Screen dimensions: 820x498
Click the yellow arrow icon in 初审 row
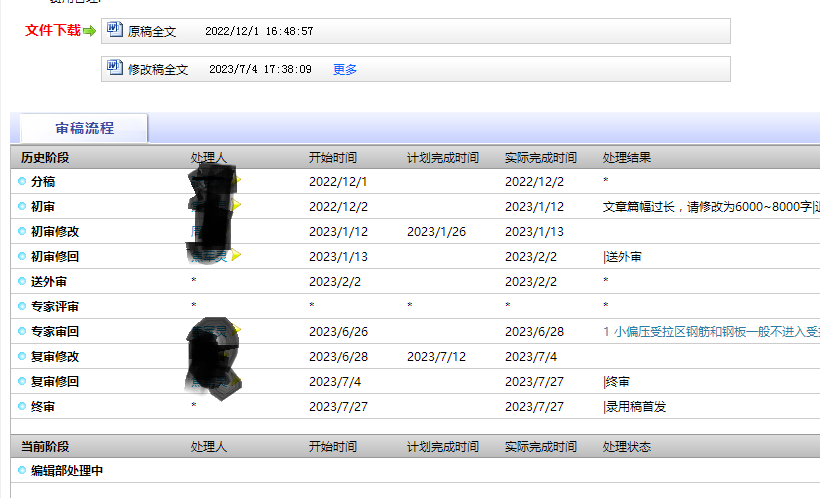[237, 206]
